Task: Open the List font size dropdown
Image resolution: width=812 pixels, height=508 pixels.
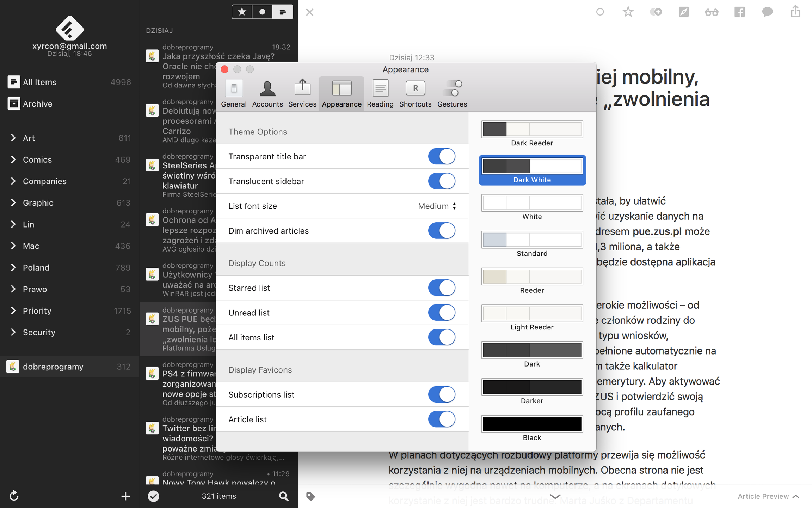Action: click(437, 206)
